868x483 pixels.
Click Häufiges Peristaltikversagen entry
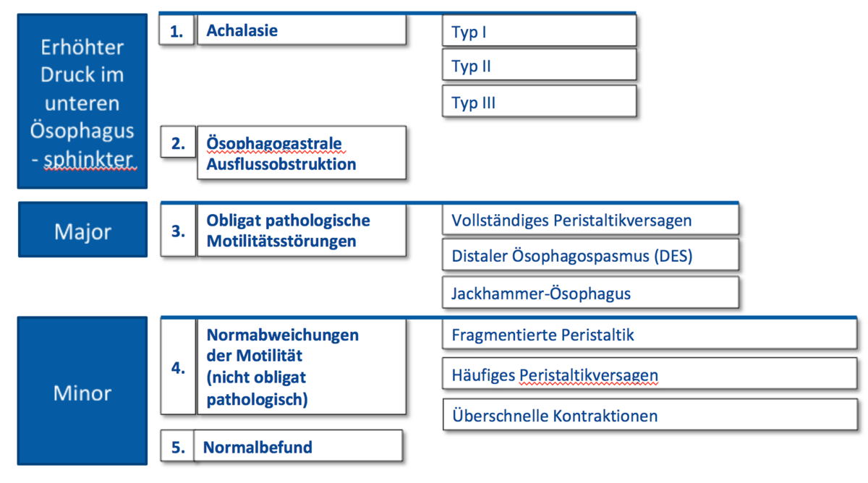(x=650, y=375)
